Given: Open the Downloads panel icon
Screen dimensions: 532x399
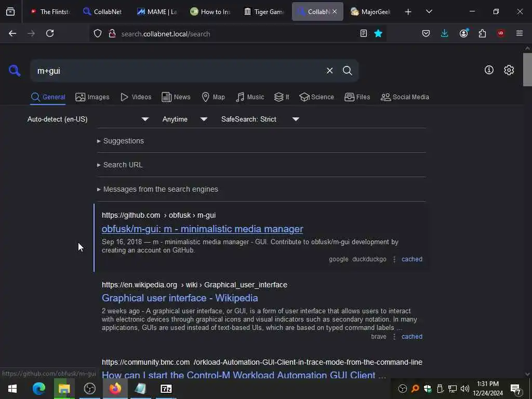Looking at the screenshot, I should point(445,33).
